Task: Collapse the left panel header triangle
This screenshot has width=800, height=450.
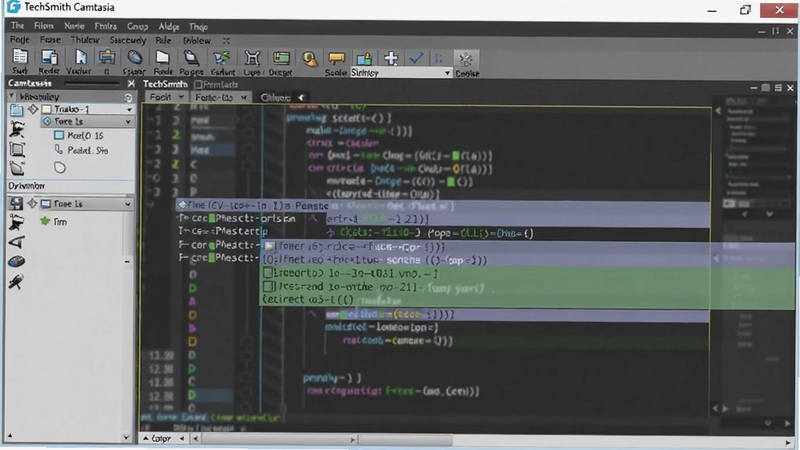Action: pyautogui.click(x=11, y=96)
